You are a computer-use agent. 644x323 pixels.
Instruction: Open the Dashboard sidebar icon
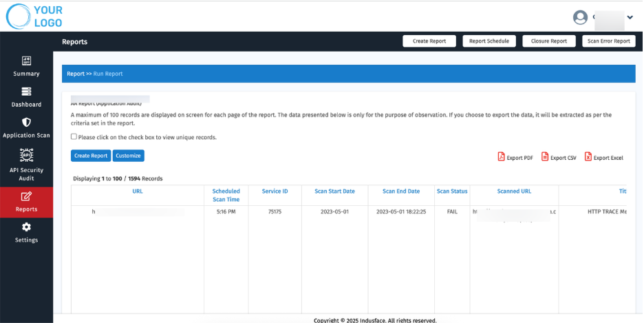coord(26,92)
